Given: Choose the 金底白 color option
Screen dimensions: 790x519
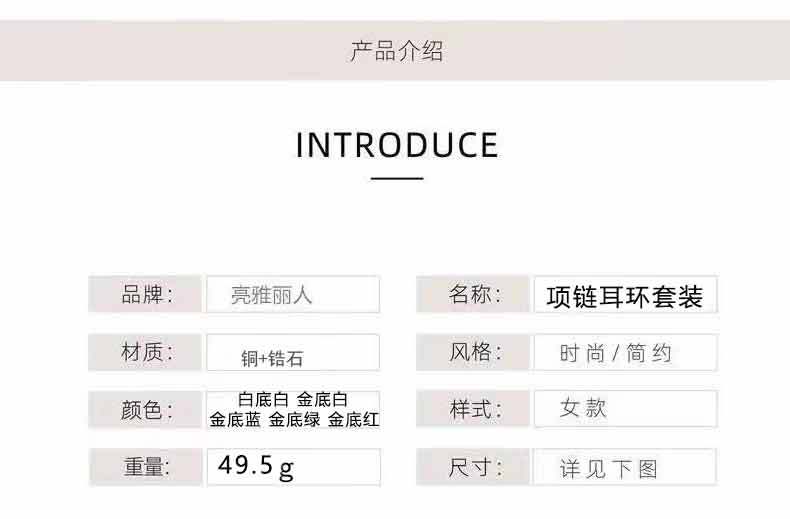Looking at the screenshot, I should (323, 400).
